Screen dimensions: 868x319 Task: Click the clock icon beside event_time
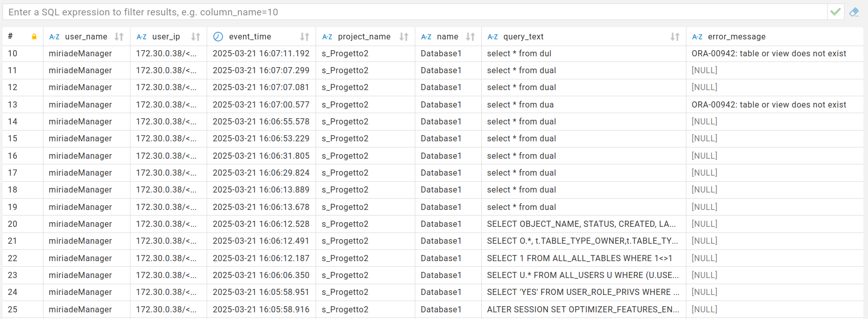(x=218, y=37)
